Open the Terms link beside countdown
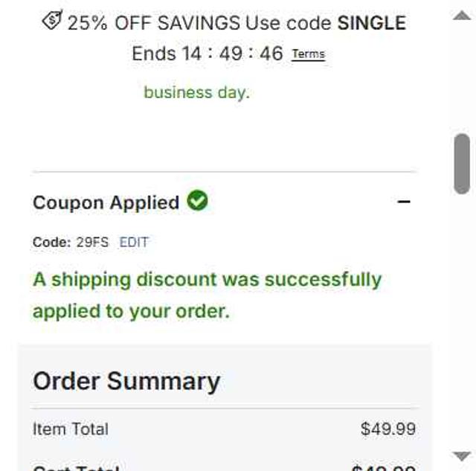Screen dimensions: 476x471 [308, 54]
